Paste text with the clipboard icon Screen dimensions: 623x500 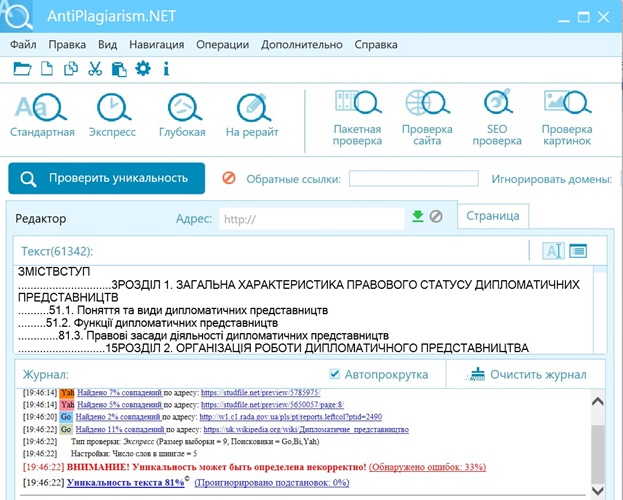coord(119,69)
